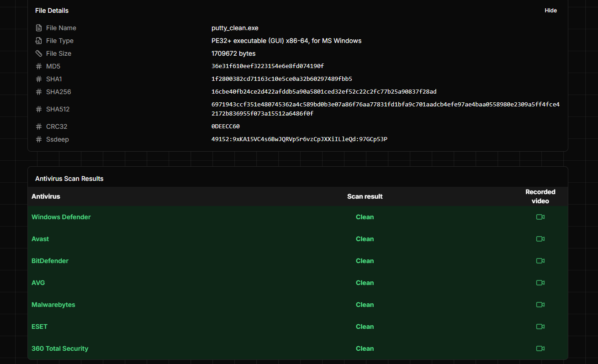Viewport: 598px width, 364px height.
Task: Open Windows Defender recorded video icon
Action: pos(540,217)
